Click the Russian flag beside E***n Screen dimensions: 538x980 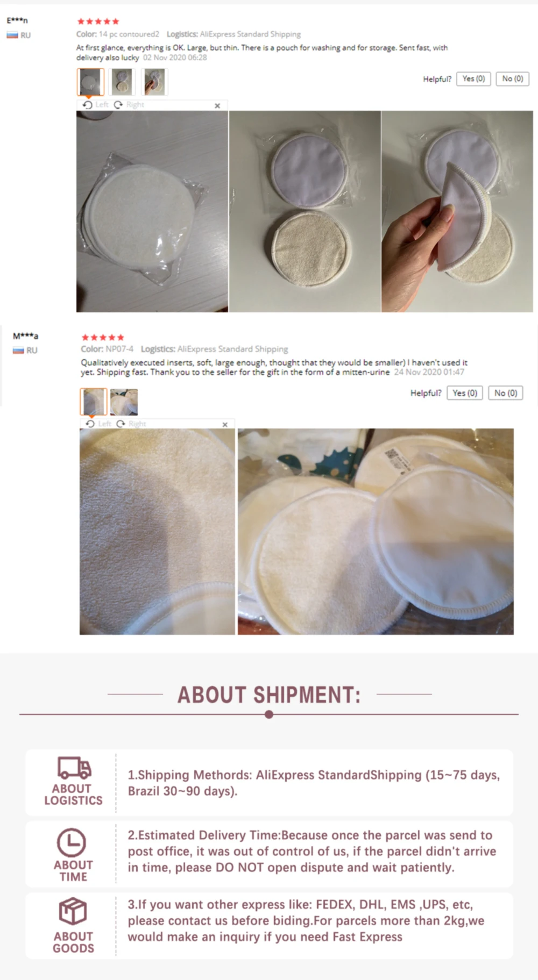[x=12, y=35]
